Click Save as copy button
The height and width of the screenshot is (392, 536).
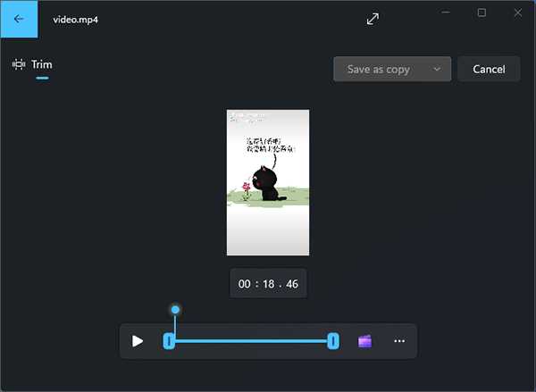[379, 70]
